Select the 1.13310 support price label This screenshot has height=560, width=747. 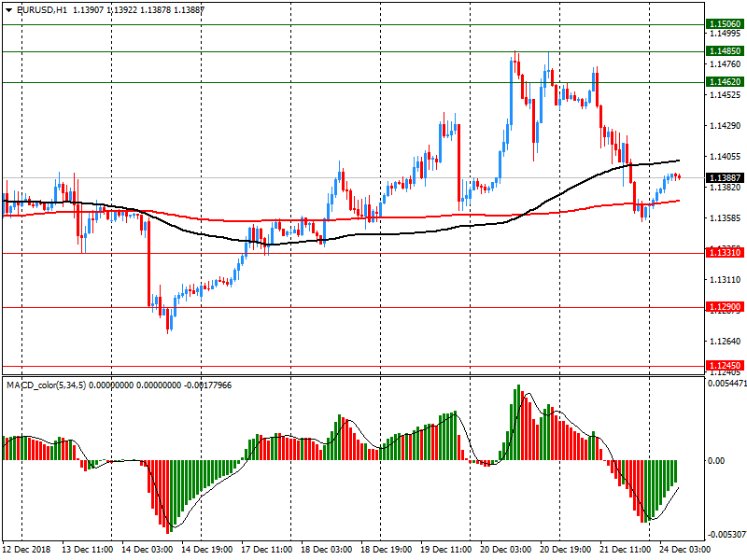(725, 252)
